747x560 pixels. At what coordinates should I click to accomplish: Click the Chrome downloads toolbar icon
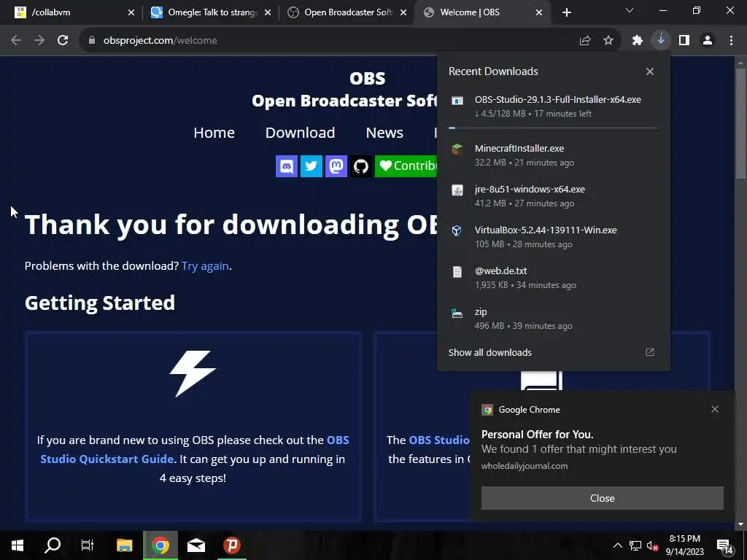tap(661, 41)
